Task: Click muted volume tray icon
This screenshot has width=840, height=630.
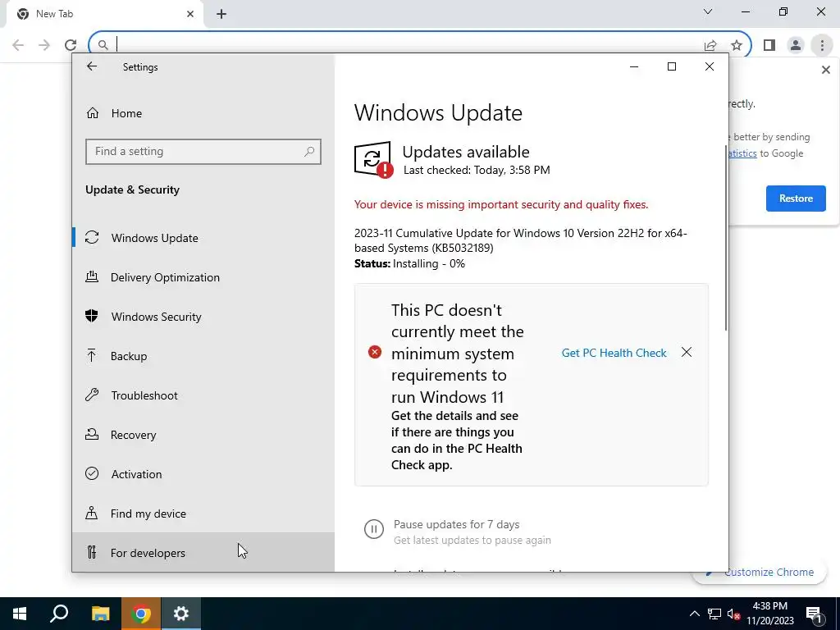Action: click(x=734, y=614)
